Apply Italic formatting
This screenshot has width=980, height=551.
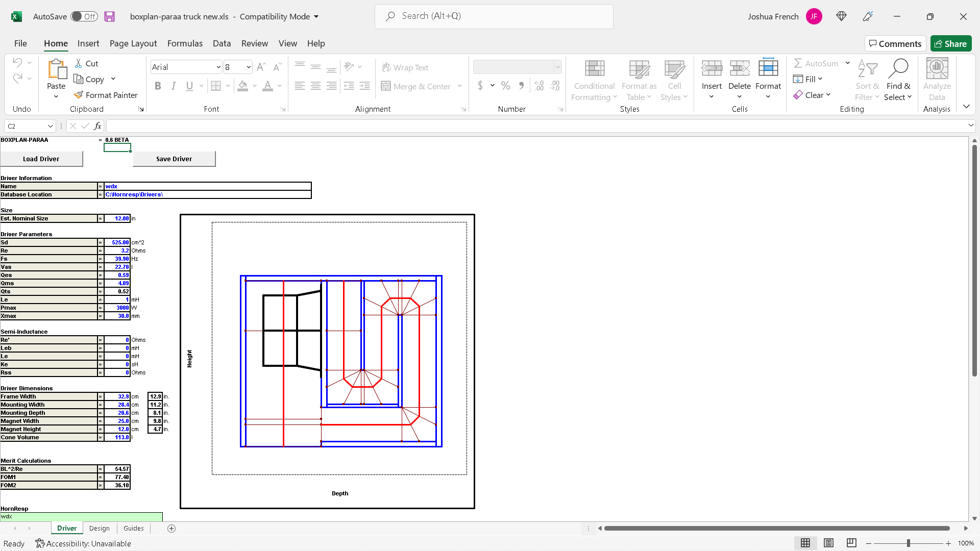point(174,86)
